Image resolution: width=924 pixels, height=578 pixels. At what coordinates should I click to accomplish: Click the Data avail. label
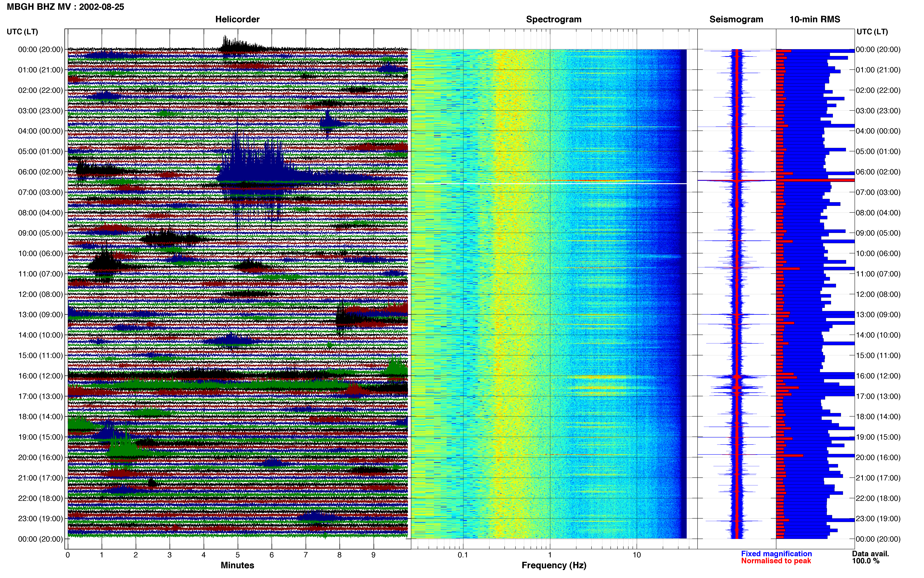point(870,554)
